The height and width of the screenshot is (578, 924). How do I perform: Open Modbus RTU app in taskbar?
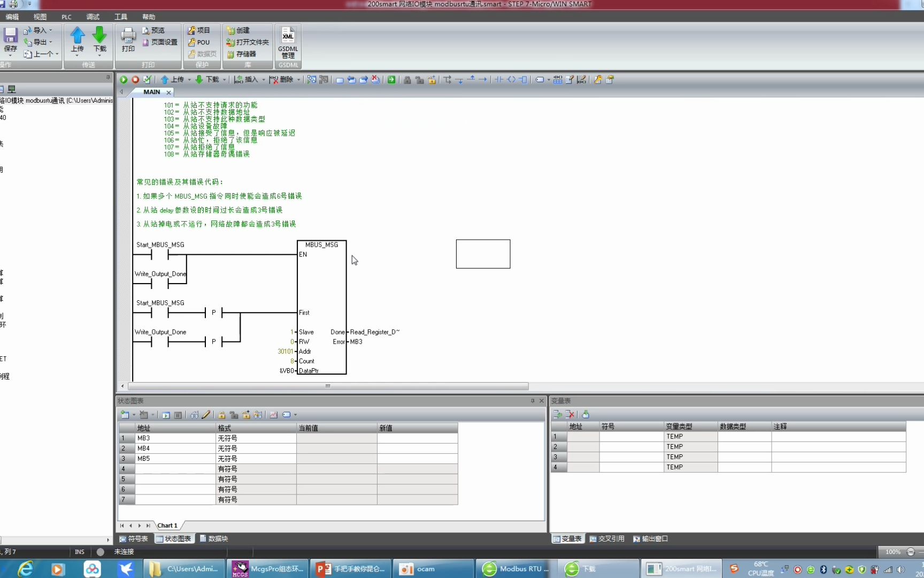[515, 568]
